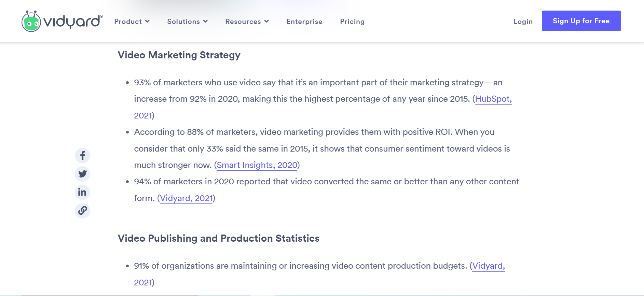Share article on Twitter
The height and width of the screenshot is (296, 644).
(82, 174)
